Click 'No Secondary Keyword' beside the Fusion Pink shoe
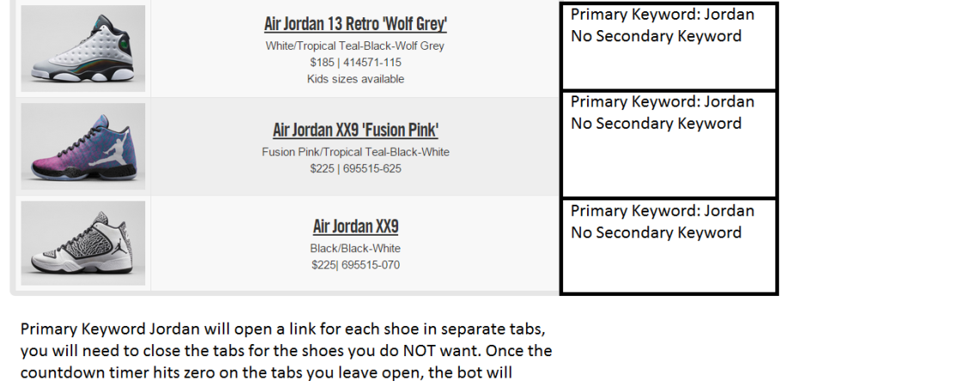Viewport: 980px width, 387px height. pos(656,124)
